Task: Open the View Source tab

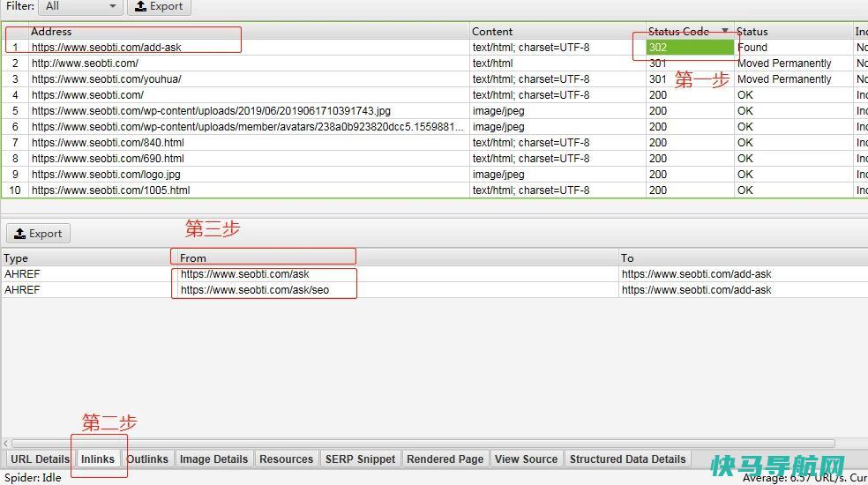Action: [526, 459]
